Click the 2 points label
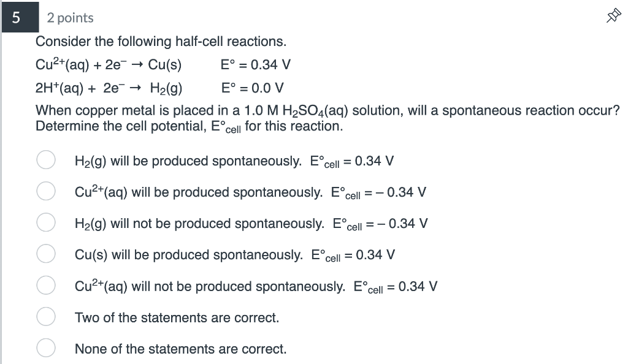628x364 pixels. pos(71,18)
